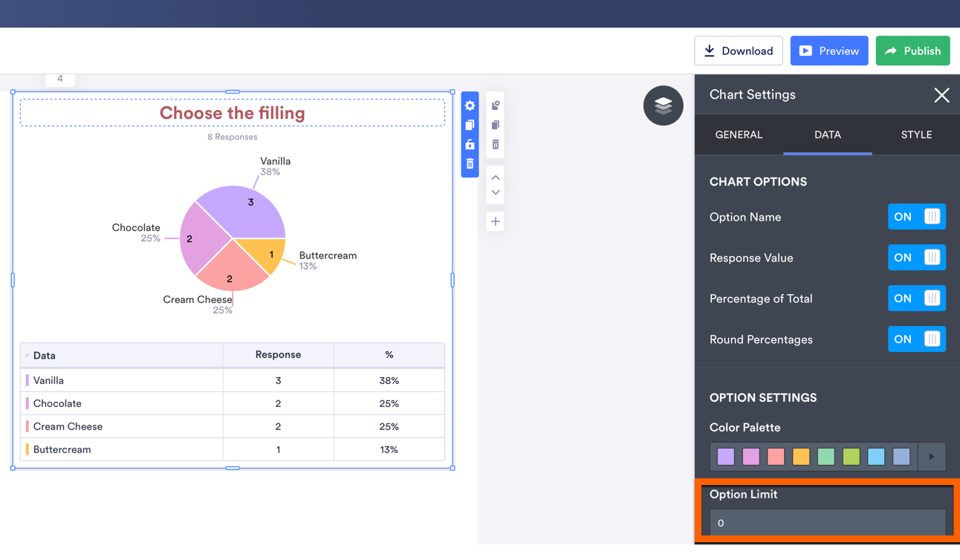Click the Download button
Screen dimensions: 960x560
pyautogui.click(x=738, y=51)
